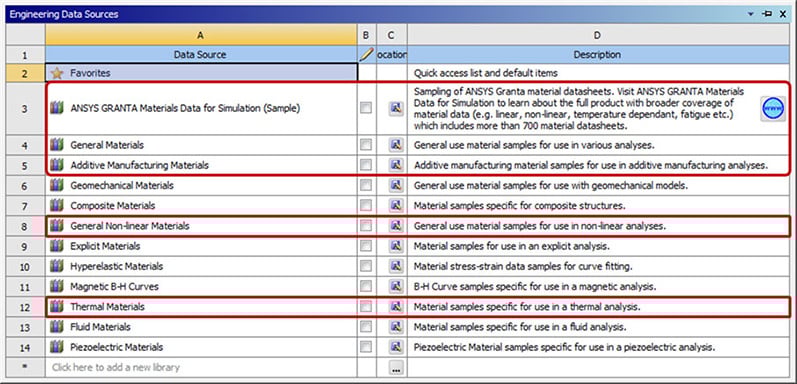Click book icon beside Piezoelectric Materials
This screenshot has height=384, width=797.
pos(57,347)
